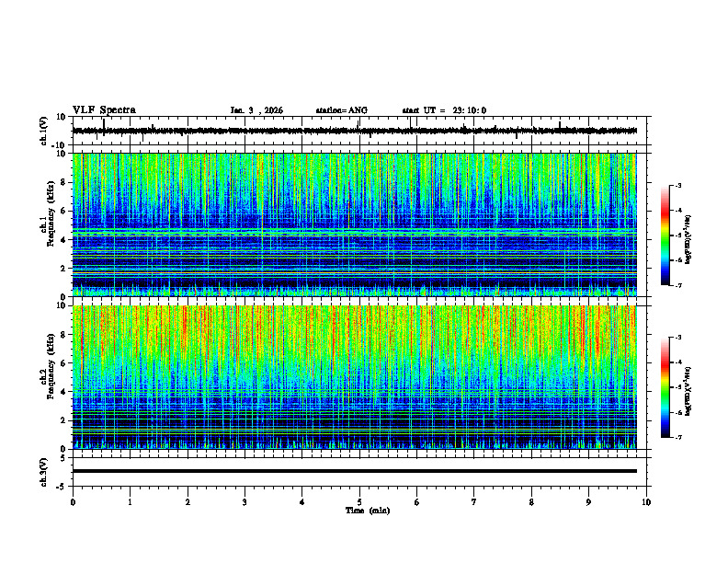Click the time axis tick label "3"

coord(245,502)
